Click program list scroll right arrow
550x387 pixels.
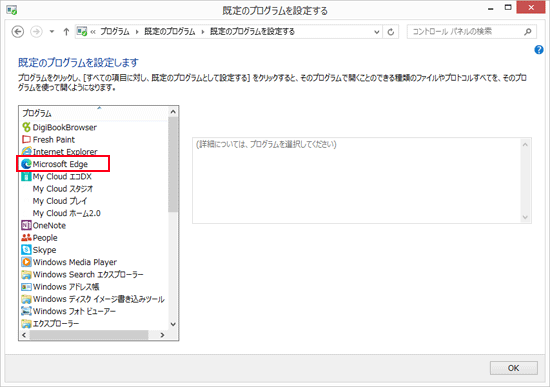tap(162, 335)
